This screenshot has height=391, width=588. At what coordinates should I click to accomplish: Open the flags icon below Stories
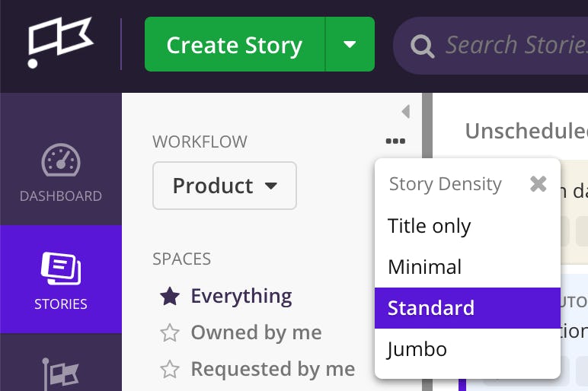pos(61,374)
